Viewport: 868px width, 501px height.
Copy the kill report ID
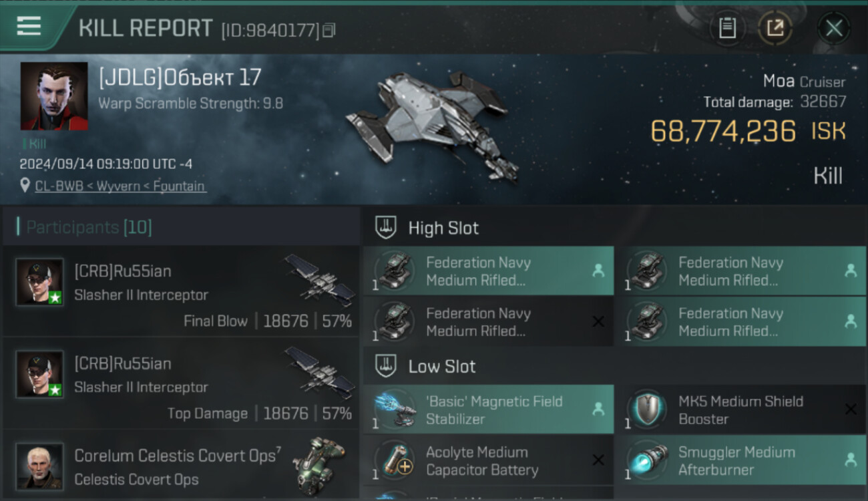pos(329,30)
